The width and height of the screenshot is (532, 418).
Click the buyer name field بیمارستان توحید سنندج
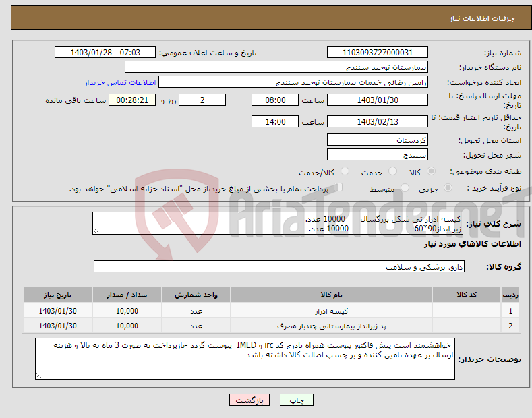tap(276, 67)
